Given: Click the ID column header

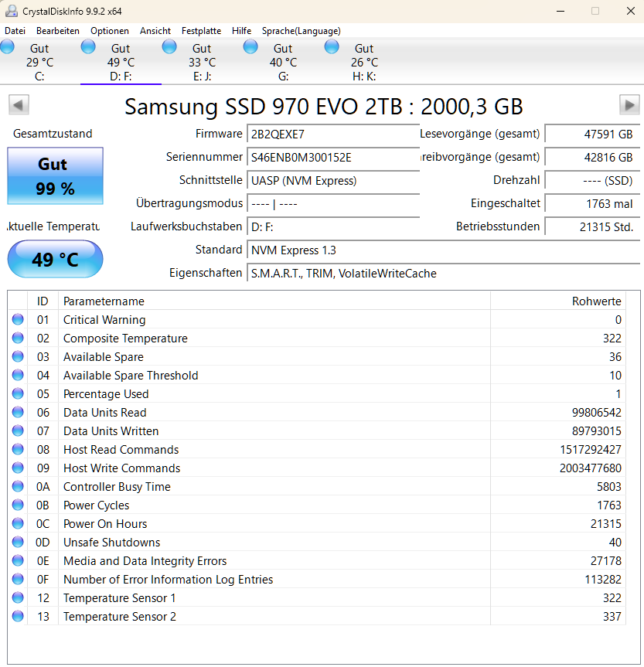Looking at the screenshot, I should coord(43,301).
